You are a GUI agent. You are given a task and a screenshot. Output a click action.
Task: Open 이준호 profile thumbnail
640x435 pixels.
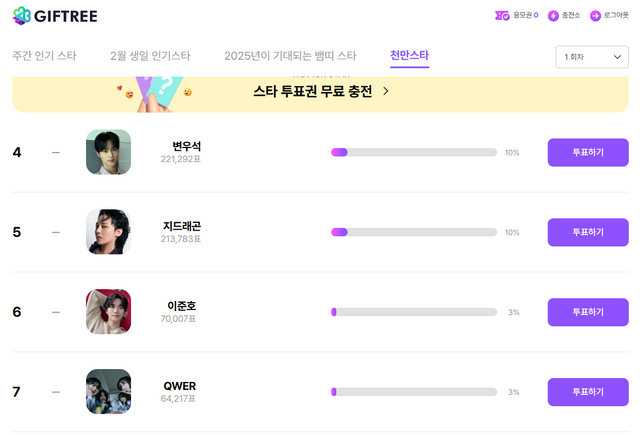tap(108, 312)
